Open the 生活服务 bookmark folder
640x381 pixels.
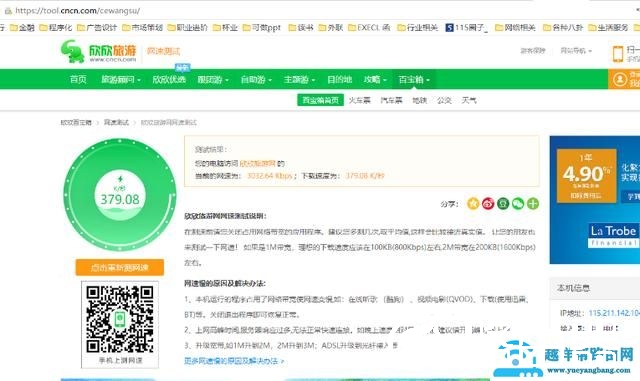pos(608,28)
